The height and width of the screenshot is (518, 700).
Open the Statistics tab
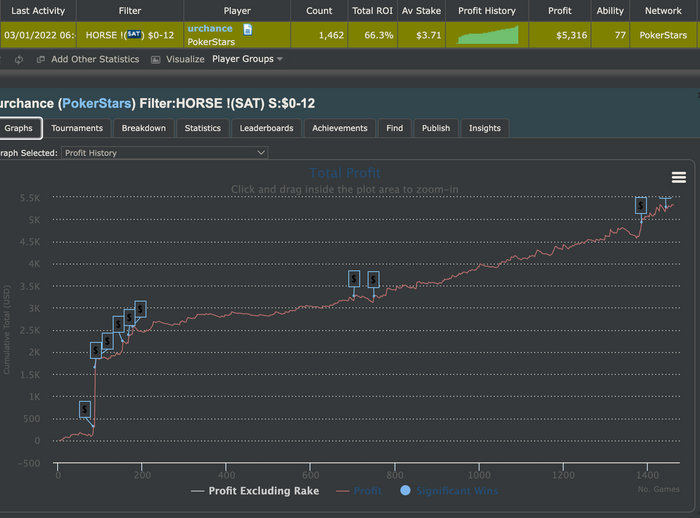click(203, 128)
